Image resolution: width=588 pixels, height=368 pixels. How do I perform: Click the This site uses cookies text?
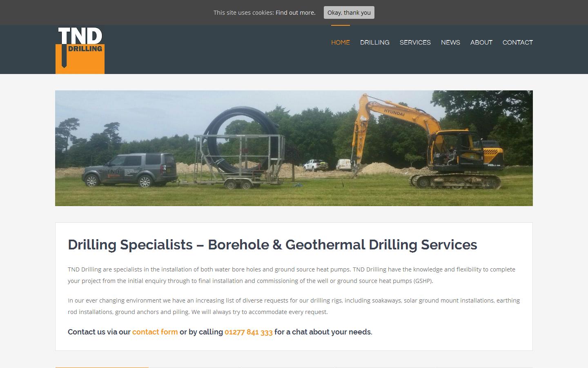[244, 13]
